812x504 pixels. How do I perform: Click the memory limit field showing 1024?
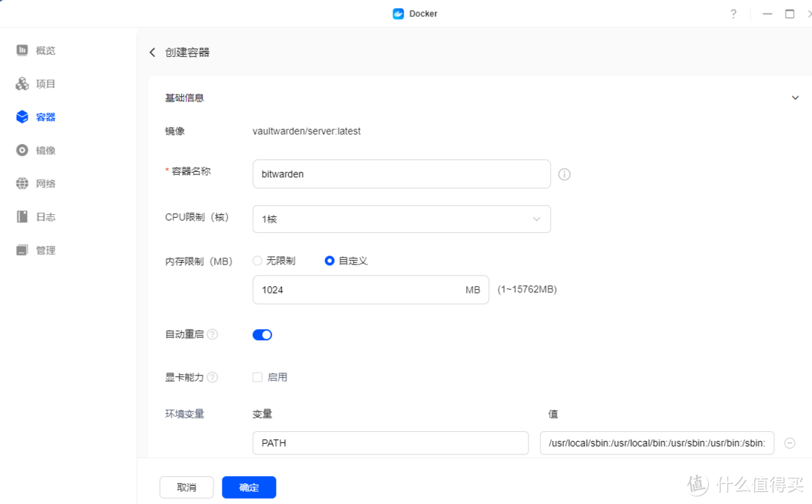click(370, 290)
